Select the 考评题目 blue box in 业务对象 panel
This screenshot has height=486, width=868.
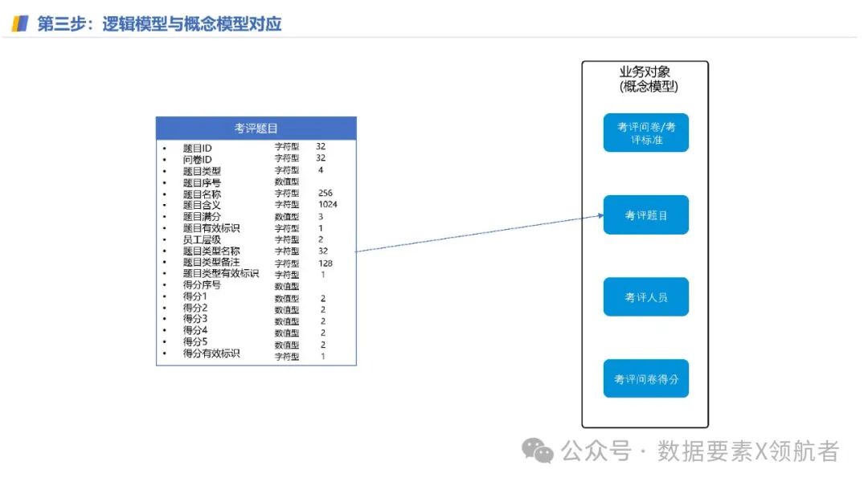[x=646, y=214]
